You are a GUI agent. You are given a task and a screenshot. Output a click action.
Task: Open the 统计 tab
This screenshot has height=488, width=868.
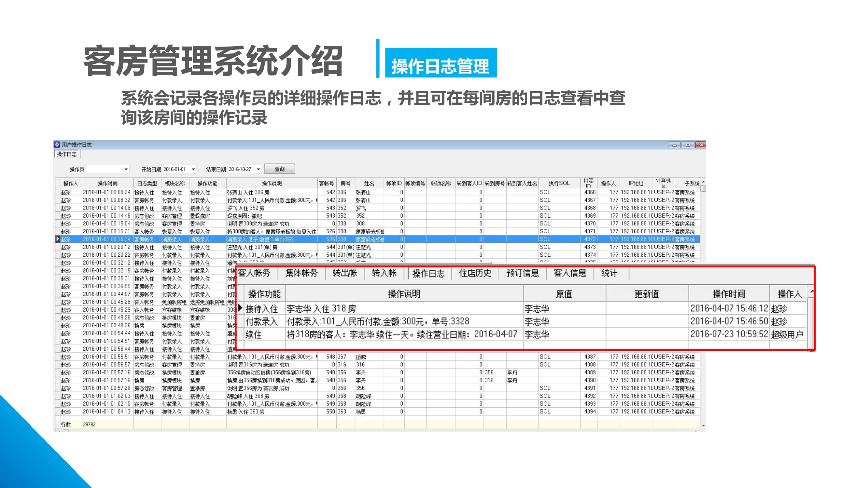(x=609, y=273)
